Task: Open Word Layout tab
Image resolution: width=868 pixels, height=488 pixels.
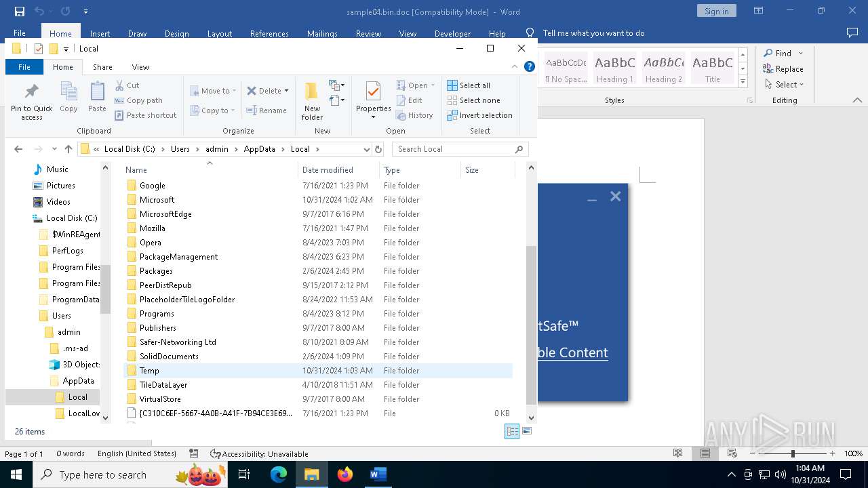Action: coord(219,33)
